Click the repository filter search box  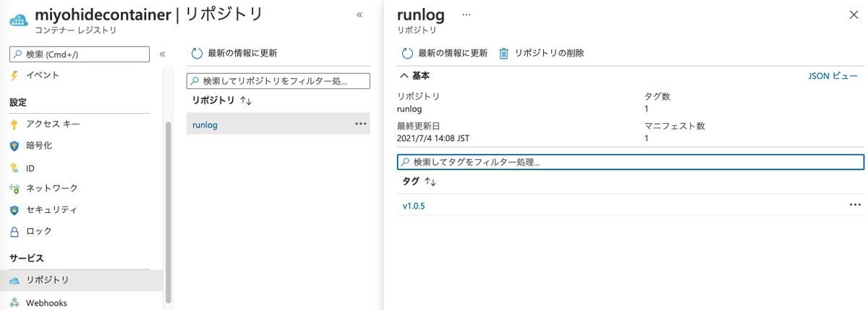tap(278, 81)
